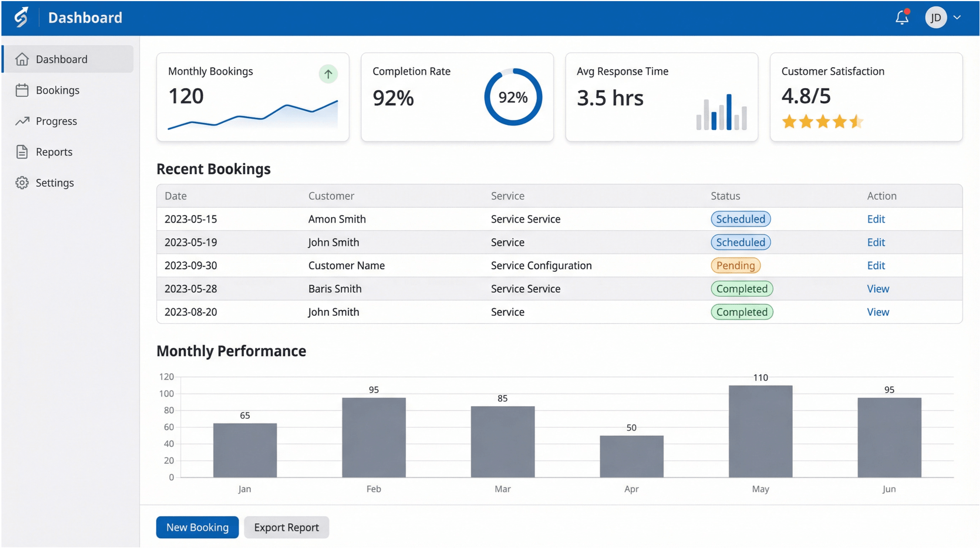
Task: Click the trend arrow icon beside Progress
Action: click(22, 121)
